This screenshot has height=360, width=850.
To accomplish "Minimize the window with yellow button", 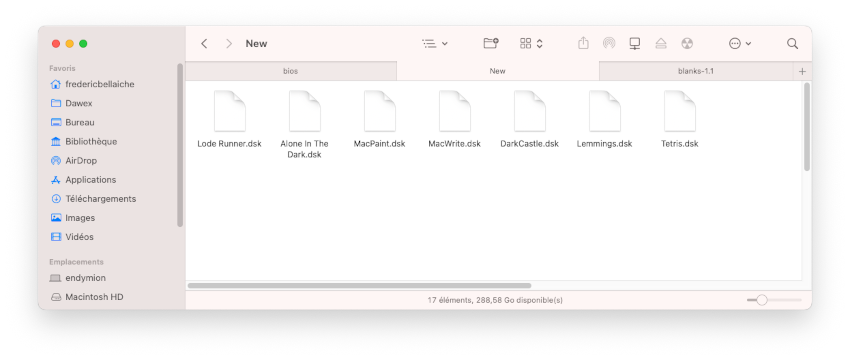I will click(69, 44).
